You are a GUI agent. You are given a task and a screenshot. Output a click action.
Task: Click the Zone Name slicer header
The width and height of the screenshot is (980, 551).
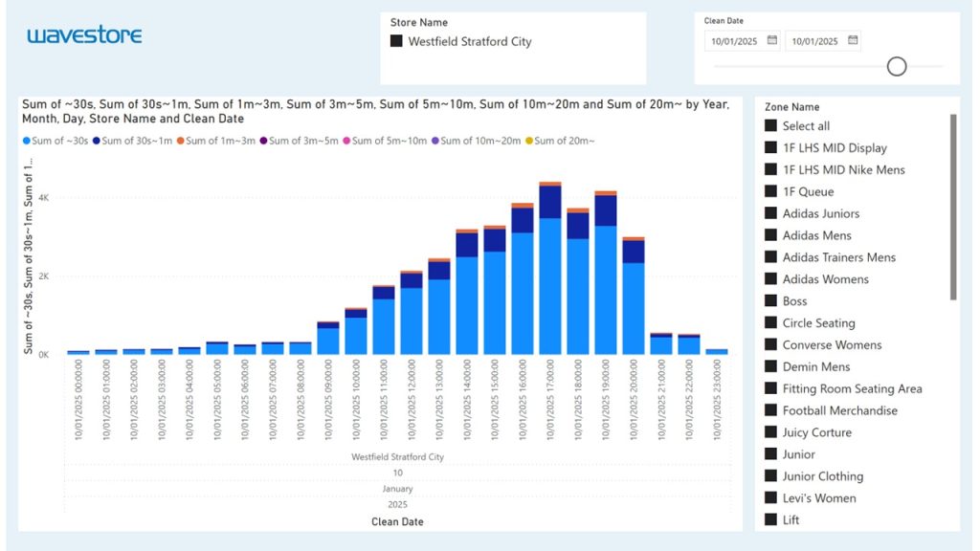point(791,107)
